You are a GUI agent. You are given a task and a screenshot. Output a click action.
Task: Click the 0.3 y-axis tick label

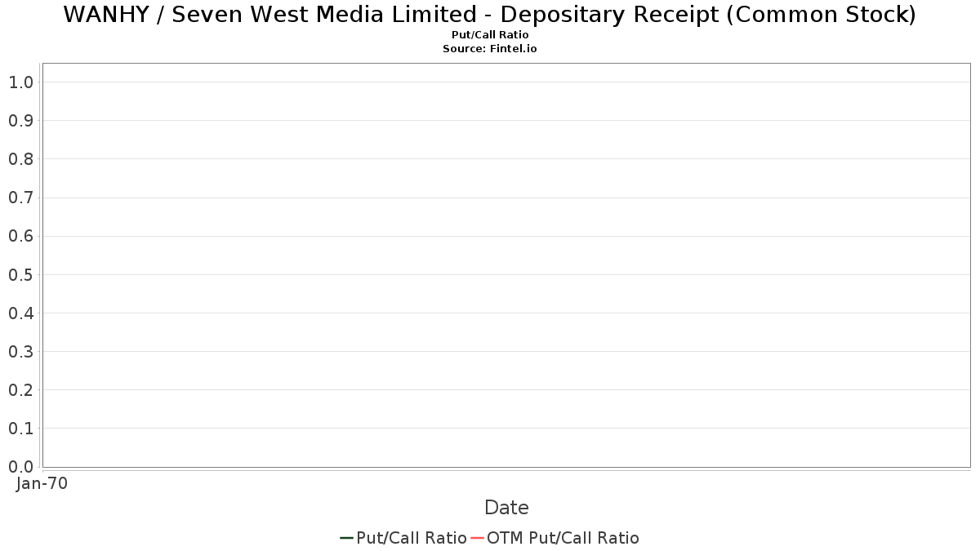tap(20, 352)
